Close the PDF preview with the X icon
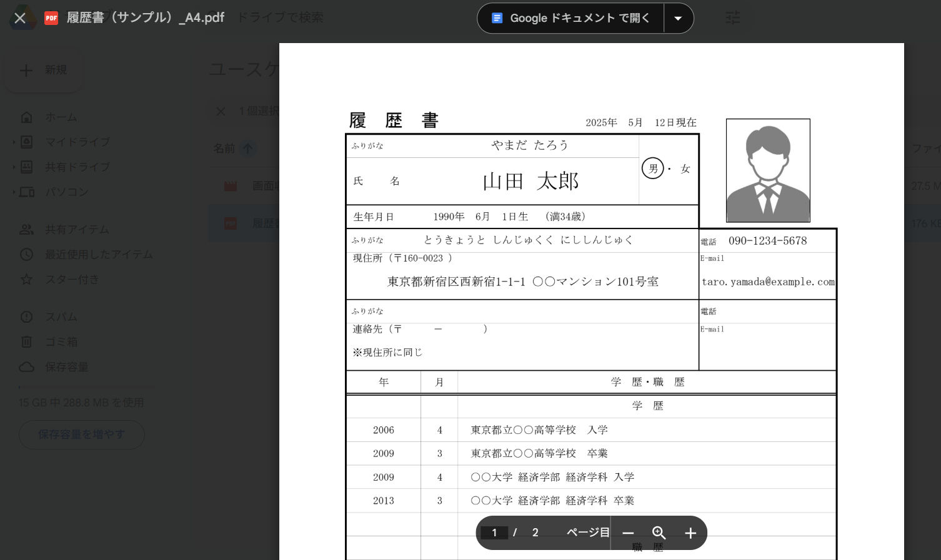Screen dimensions: 941x560 20,18
